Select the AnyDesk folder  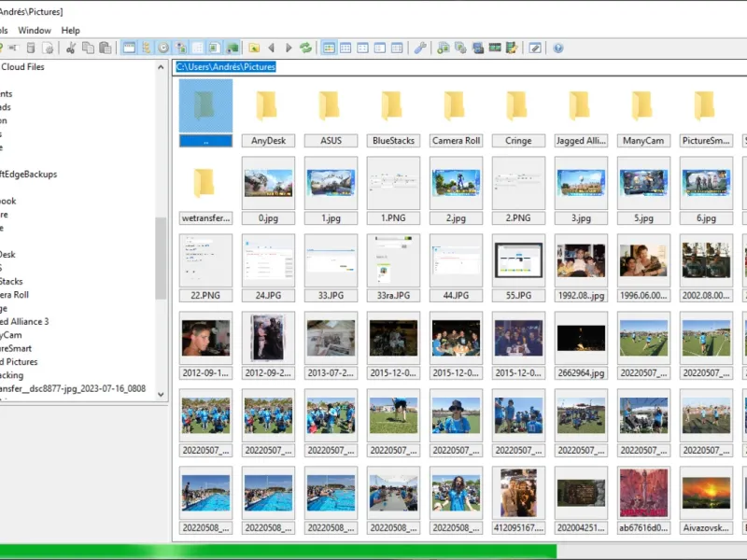(268, 113)
